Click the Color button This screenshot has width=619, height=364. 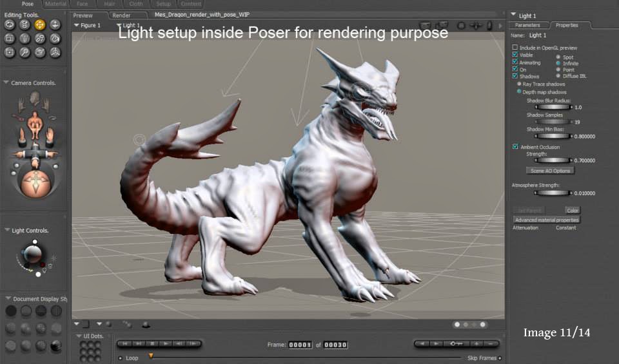tap(573, 210)
